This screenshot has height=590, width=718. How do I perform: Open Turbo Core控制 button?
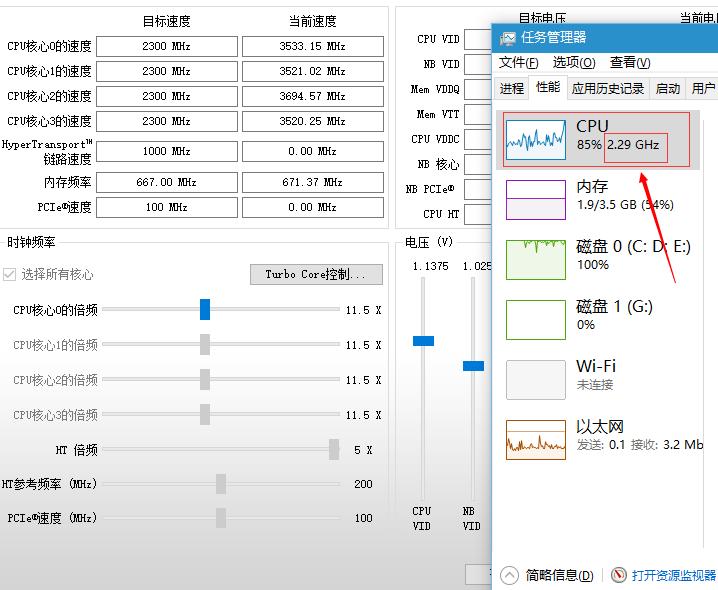pos(316,274)
